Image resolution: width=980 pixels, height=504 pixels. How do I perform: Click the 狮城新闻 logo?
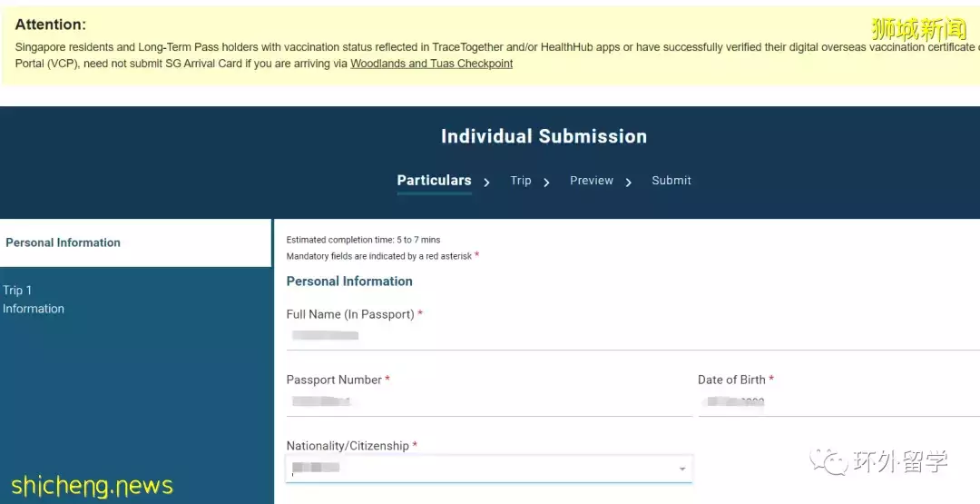(x=918, y=29)
